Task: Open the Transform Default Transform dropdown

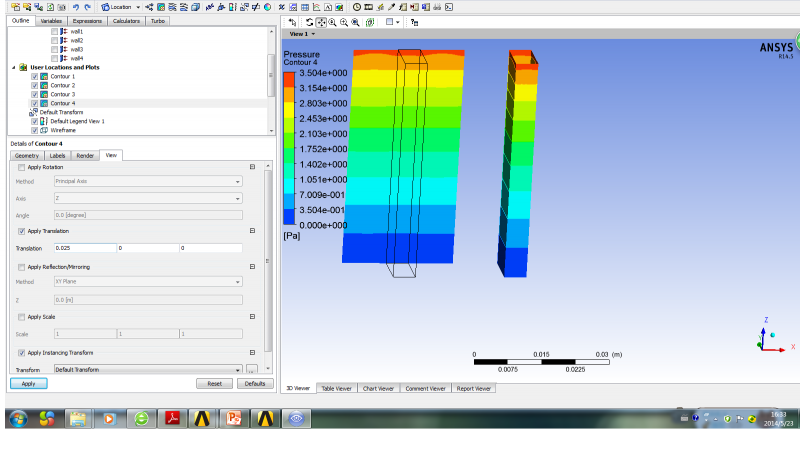Action: [x=147, y=369]
